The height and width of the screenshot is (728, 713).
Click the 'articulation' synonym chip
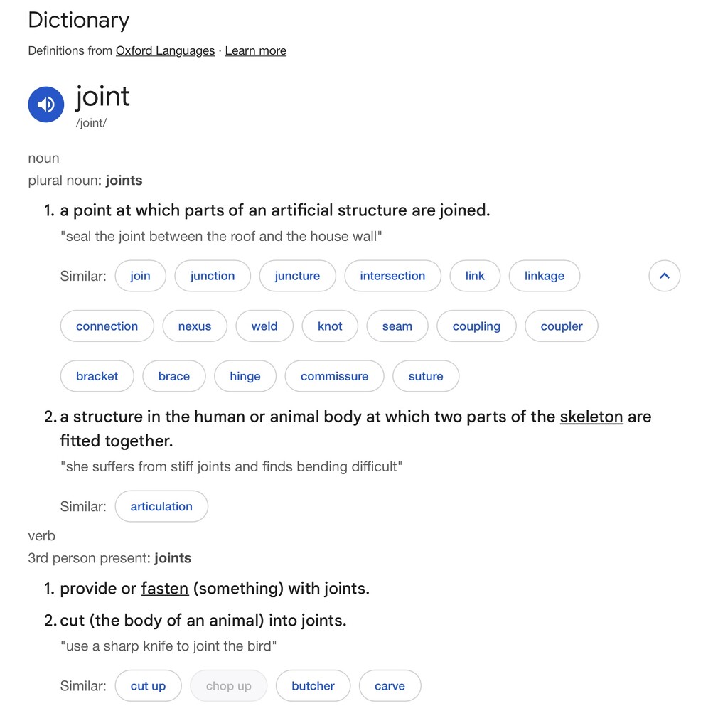click(161, 506)
